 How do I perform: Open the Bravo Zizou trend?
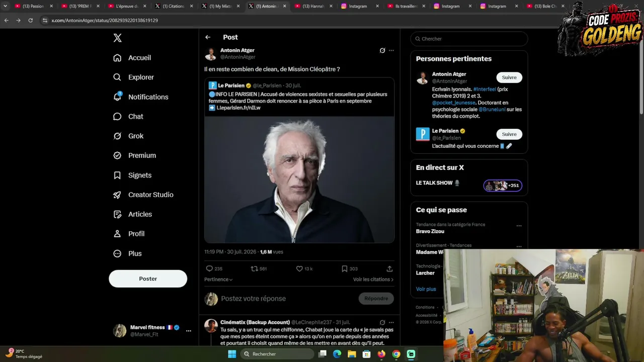click(x=430, y=231)
